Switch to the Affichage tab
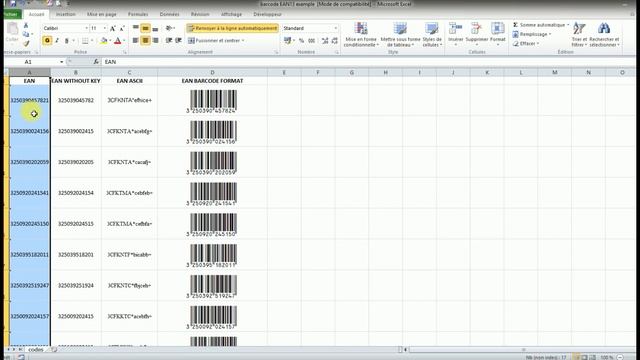The width and height of the screenshot is (640, 360). 231,14
